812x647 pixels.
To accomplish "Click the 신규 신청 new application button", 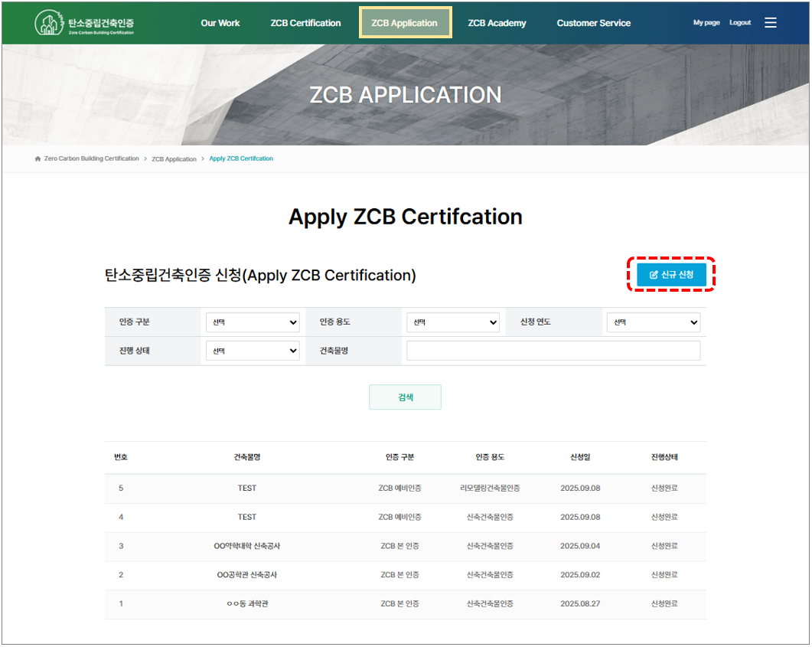I will click(x=671, y=274).
